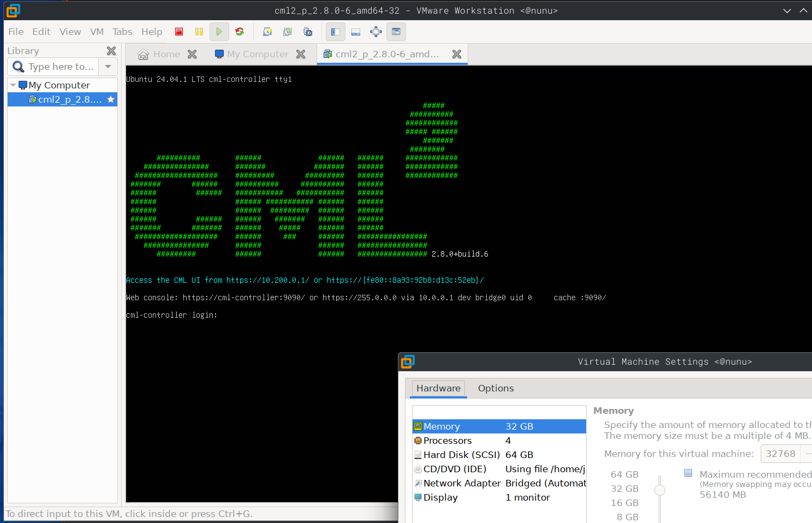Viewport: 812px width, 523px height.
Task: Open the File menu
Action: point(16,32)
